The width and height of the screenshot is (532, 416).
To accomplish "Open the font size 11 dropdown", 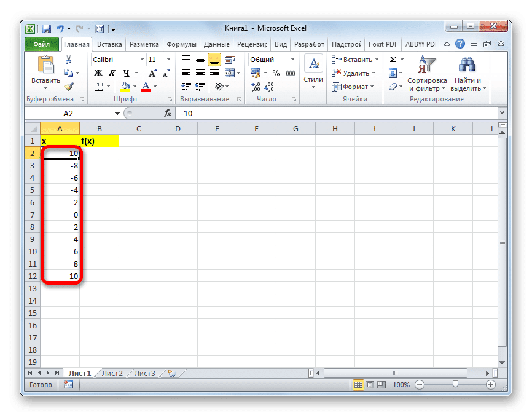I will click(168, 60).
